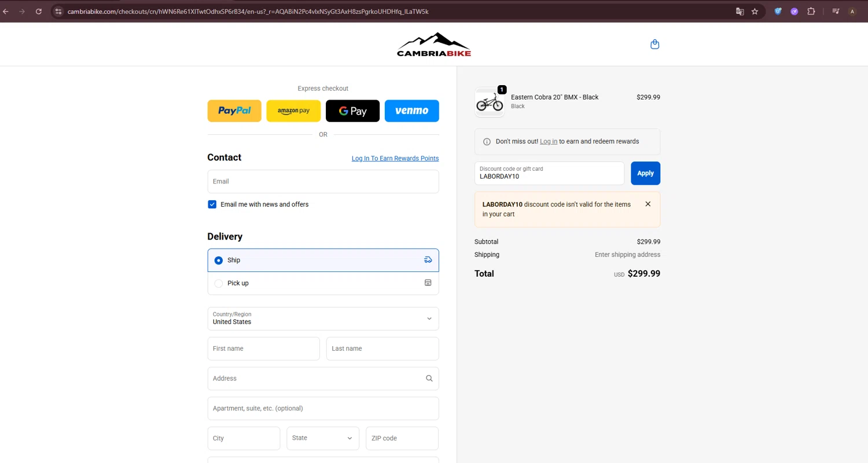The width and height of the screenshot is (868, 463).
Task: Click the browser address bar URL
Action: pos(248,12)
